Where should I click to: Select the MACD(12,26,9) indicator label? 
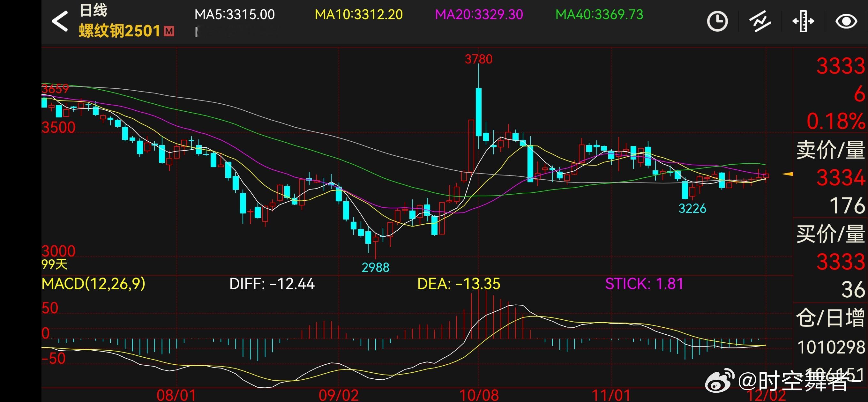(93, 284)
